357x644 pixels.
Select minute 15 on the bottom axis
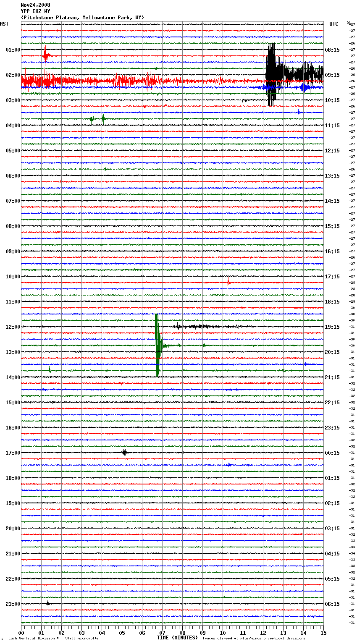pos(323,633)
